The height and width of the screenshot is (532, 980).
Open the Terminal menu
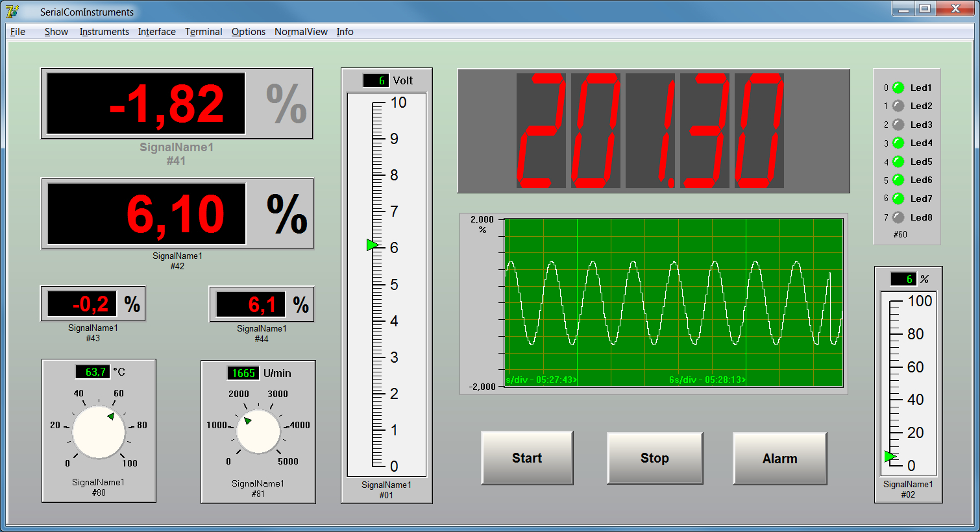[203, 31]
